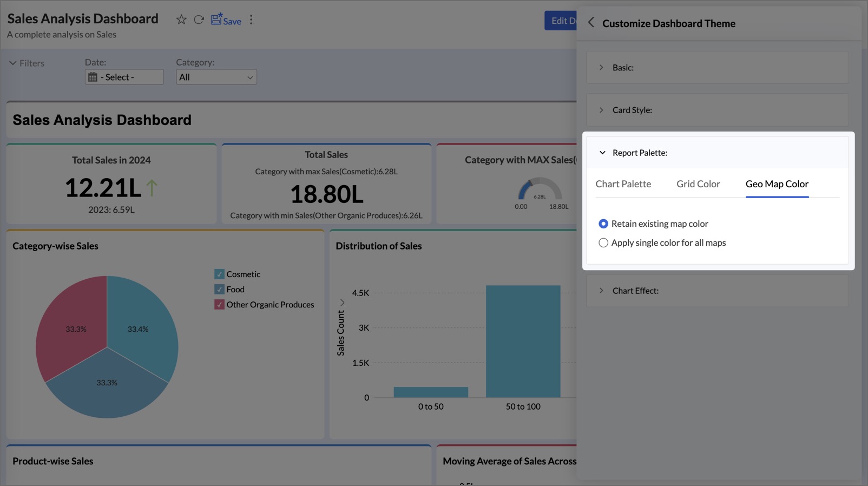868x486 pixels.
Task: Click the calendar icon in Date filter
Action: [x=93, y=77]
